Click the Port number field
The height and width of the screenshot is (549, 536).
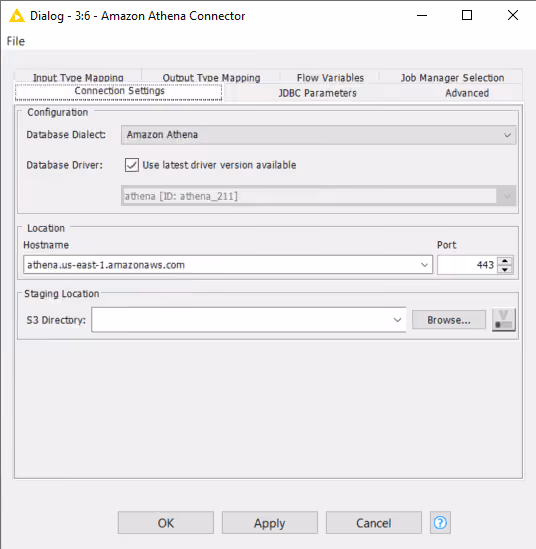pos(468,265)
